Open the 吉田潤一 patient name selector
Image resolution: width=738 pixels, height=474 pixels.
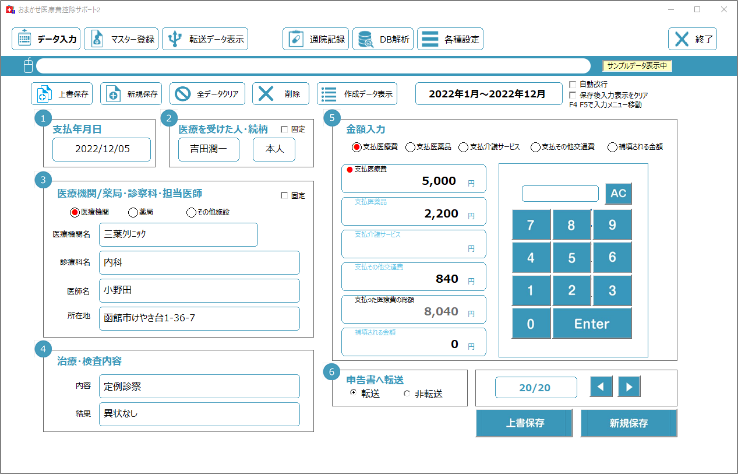(209, 149)
